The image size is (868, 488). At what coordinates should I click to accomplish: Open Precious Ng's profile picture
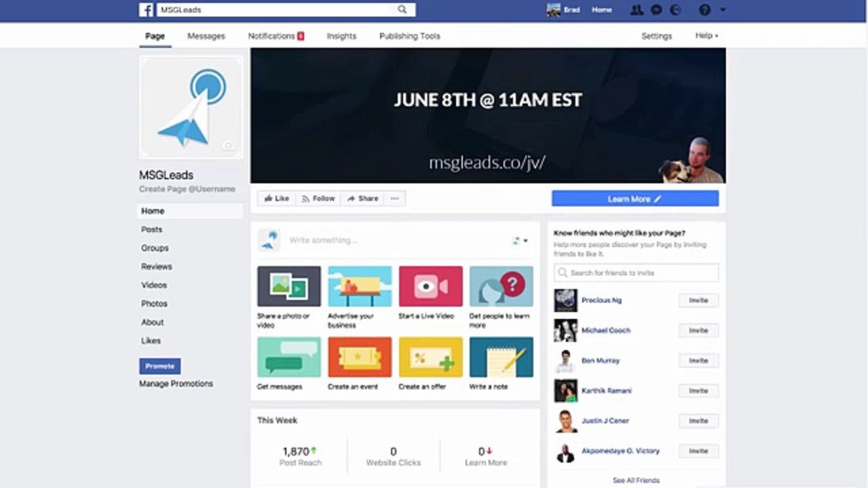(x=566, y=300)
